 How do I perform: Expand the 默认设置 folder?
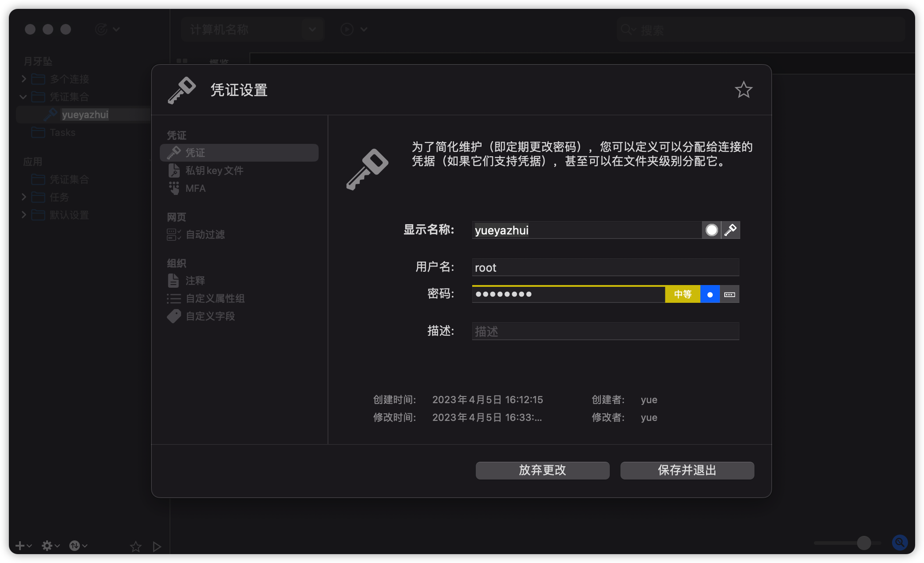click(24, 215)
